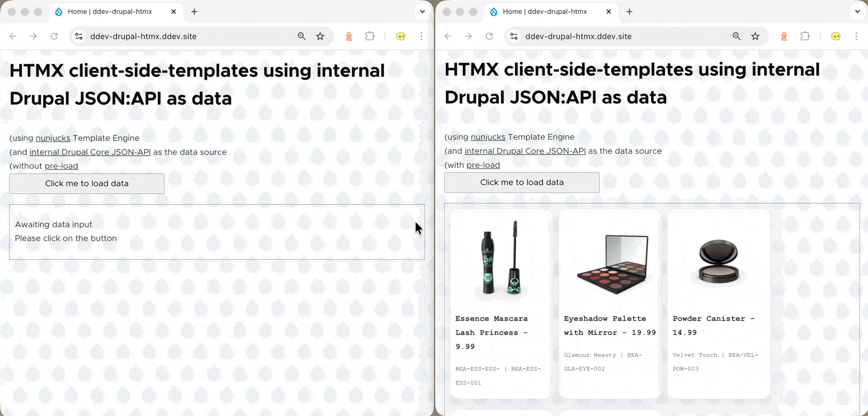This screenshot has height=416, width=868.
Task: Open Extensions puzzle icon in right window
Action: pyautogui.click(x=805, y=36)
